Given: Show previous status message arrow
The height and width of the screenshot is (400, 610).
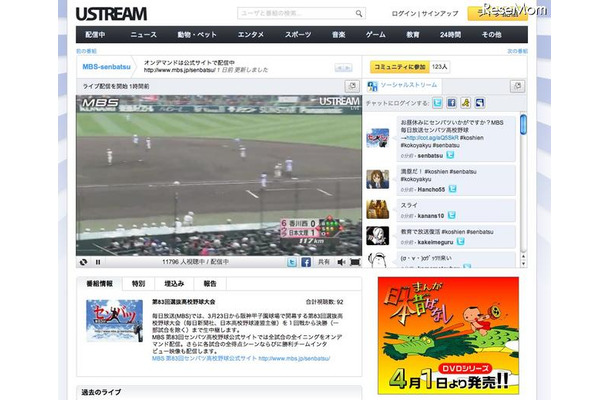Looking at the screenshot, I should [x=339, y=68].
